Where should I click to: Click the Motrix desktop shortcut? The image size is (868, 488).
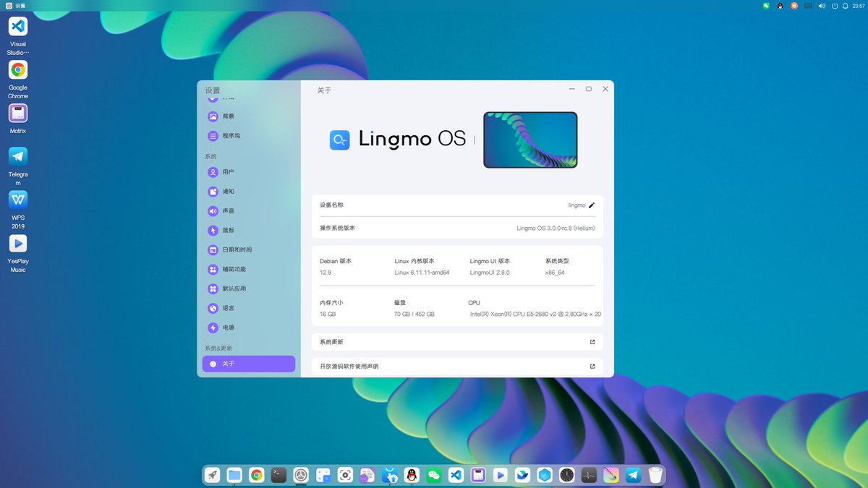tap(18, 119)
